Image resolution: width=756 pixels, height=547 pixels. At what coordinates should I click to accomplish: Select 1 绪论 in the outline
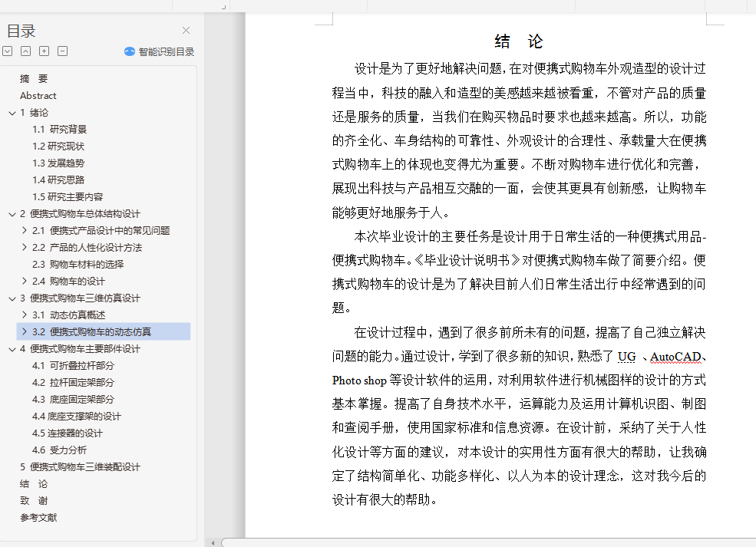coord(35,112)
